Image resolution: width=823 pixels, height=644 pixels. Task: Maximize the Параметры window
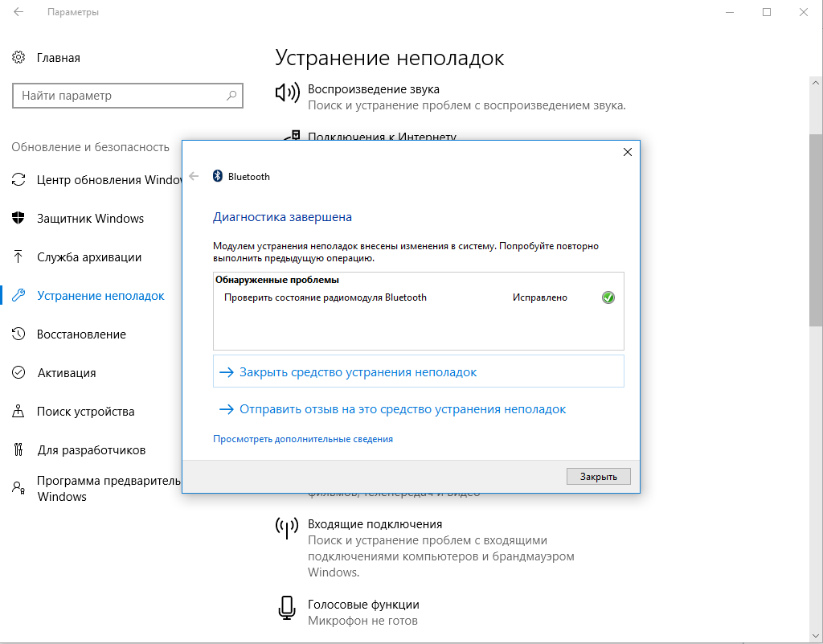point(766,12)
